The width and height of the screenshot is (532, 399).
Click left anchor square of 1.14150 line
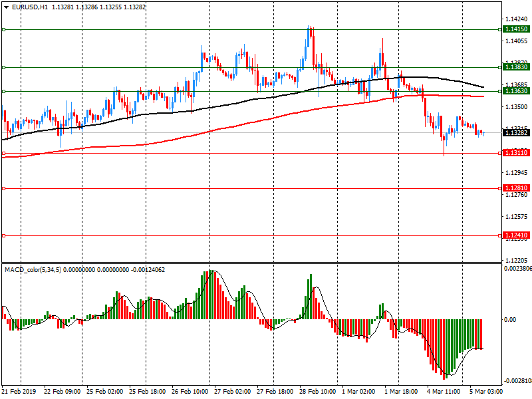tap(3, 29)
